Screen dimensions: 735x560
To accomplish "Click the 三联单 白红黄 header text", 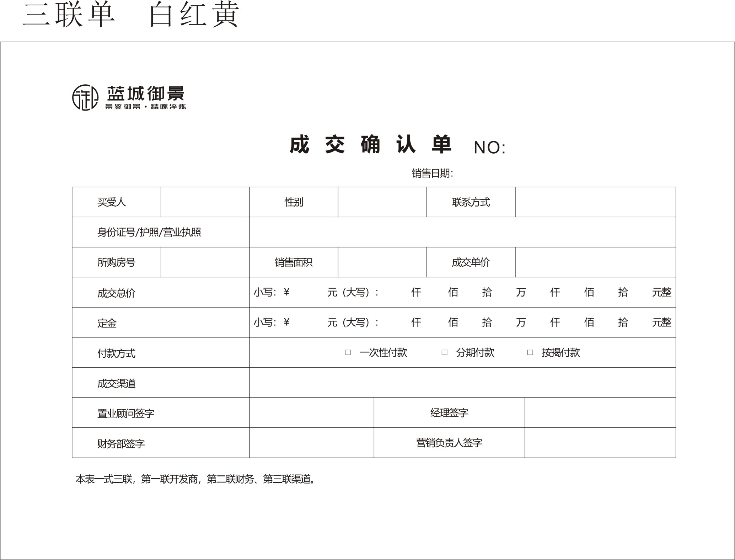I will point(130,15).
